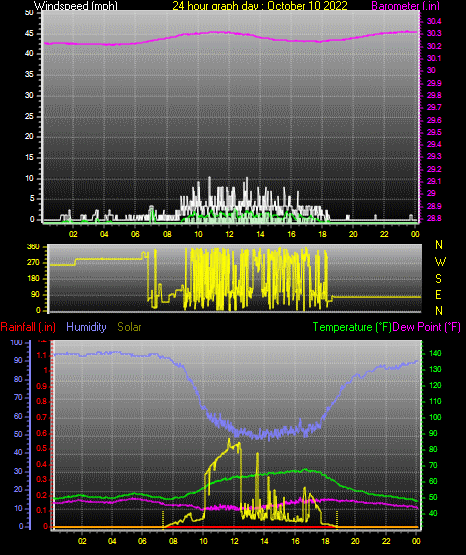Click the 30.4 barometer axis value
Image resolution: width=466 pixels, height=555 pixels.
pos(434,22)
